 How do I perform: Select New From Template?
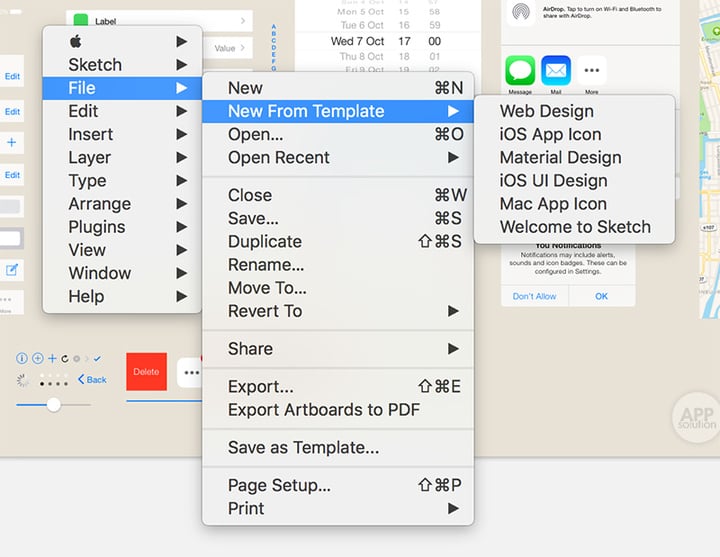tap(338, 111)
